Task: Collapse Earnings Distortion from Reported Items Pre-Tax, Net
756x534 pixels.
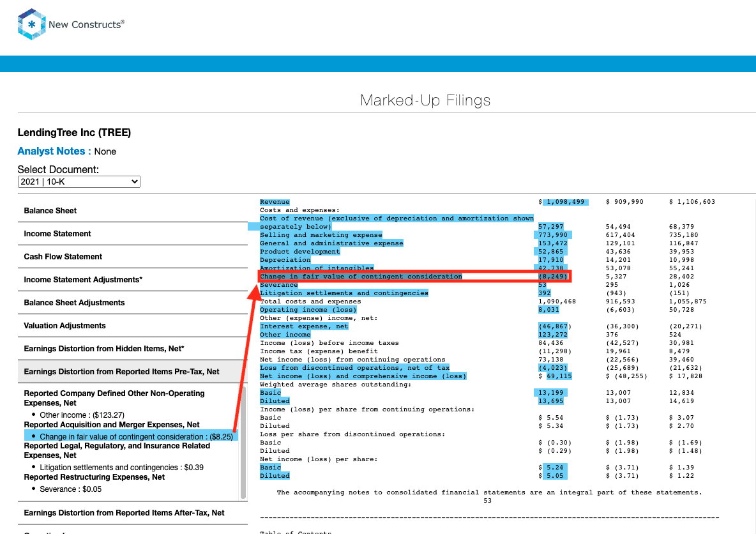Action: [x=133, y=372]
